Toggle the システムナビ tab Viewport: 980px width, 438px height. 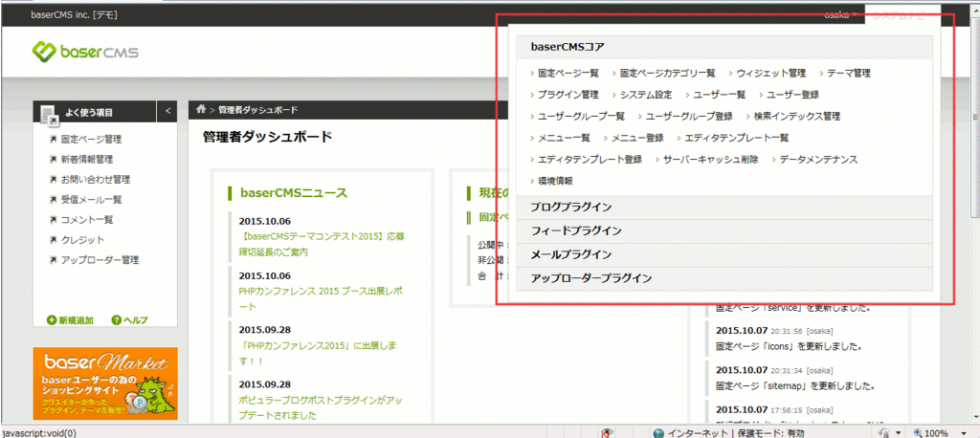[902, 15]
